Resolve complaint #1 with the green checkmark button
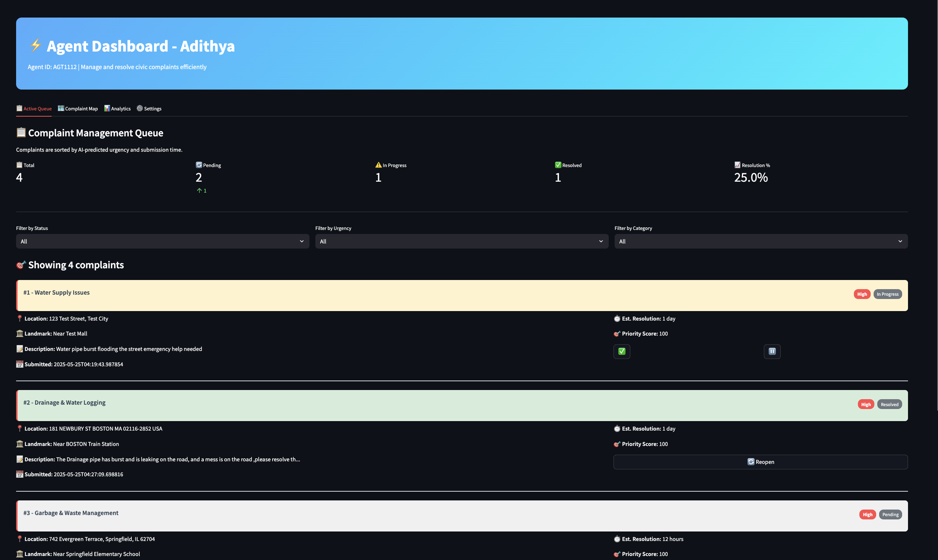Image resolution: width=938 pixels, height=560 pixels. click(622, 351)
